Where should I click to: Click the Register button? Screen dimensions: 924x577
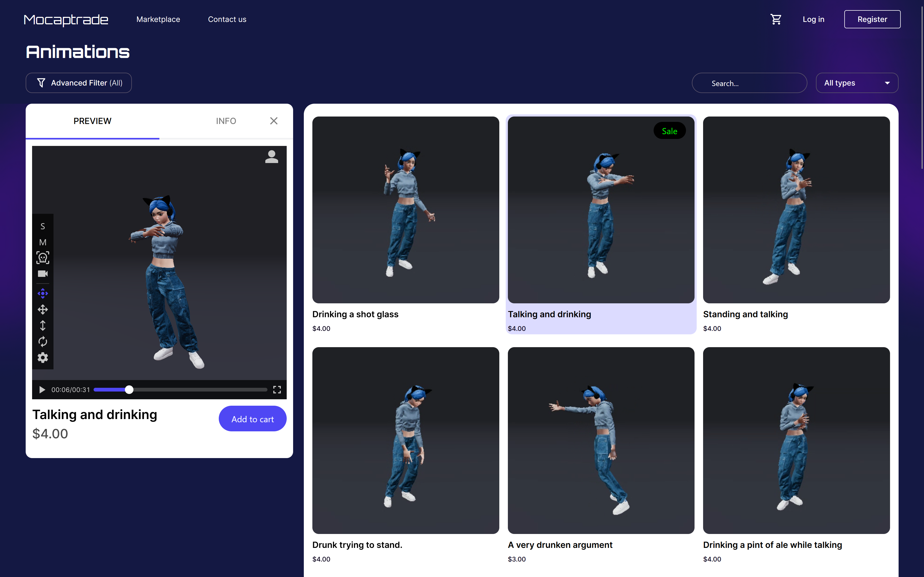coord(872,19)
